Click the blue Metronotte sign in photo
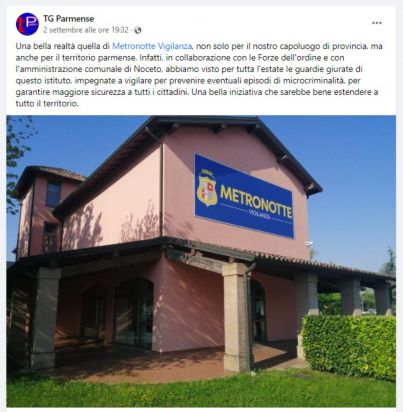Viewport: 403px width, 412px height. coord(244,196)
